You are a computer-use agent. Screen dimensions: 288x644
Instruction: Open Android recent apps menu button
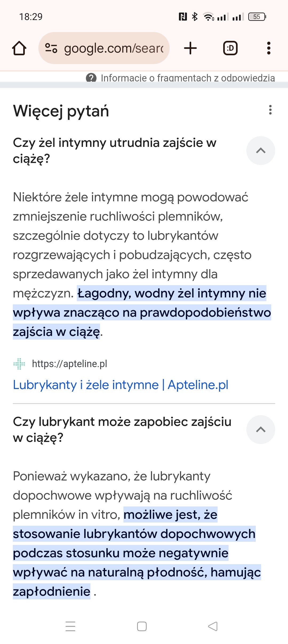[x=70, y=626]
